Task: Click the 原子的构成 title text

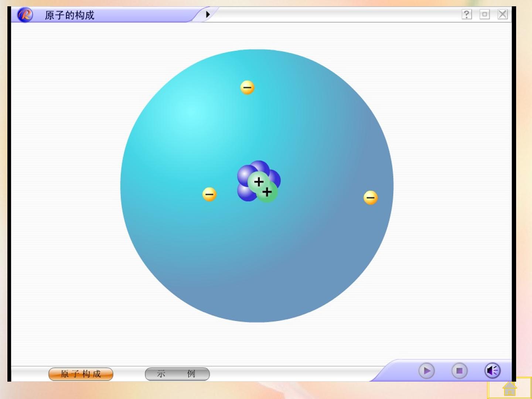Action: tap(69, 15)
